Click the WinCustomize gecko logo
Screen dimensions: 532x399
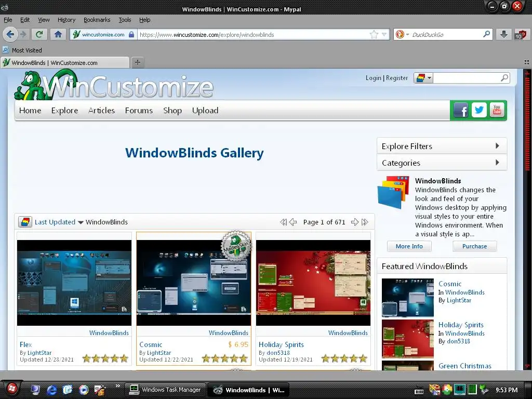coord(114,85)
